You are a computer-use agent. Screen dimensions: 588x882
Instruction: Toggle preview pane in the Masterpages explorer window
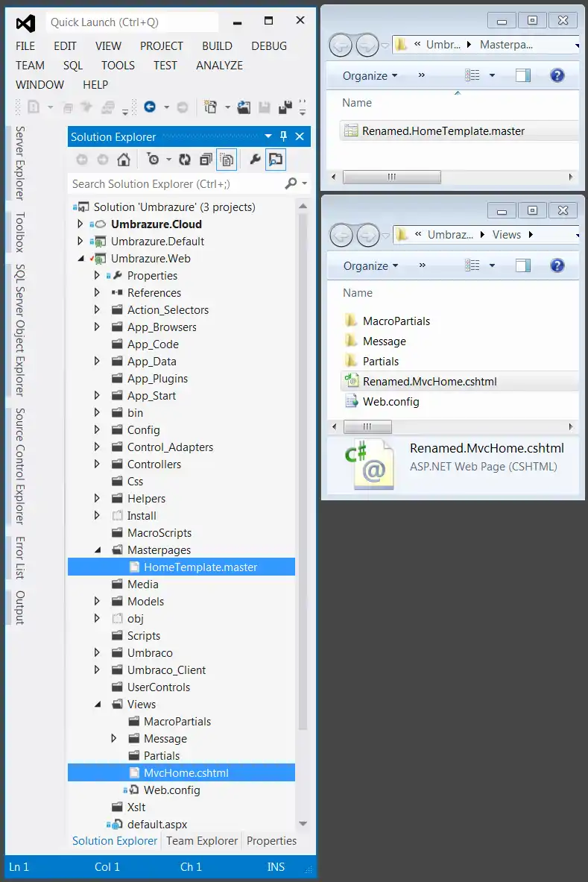pyautogui.click(x=523, y=75)
